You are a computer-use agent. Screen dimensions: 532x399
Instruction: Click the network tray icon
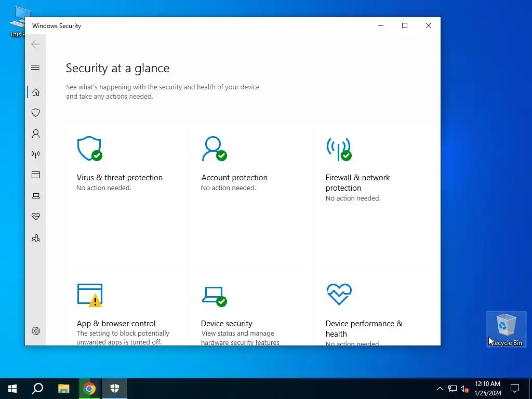[x=453, y=389]
